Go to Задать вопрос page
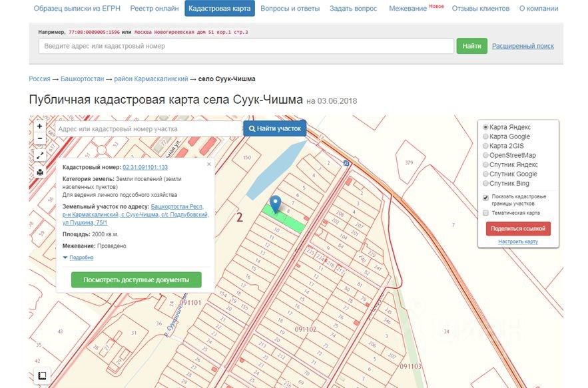Viewport: 588px width, 388px height. click(x=353, y=8)
